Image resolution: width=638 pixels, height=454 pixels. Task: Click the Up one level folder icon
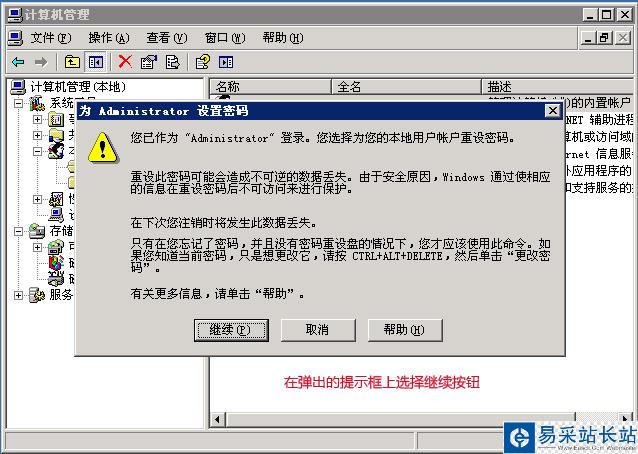pos(72,62)
